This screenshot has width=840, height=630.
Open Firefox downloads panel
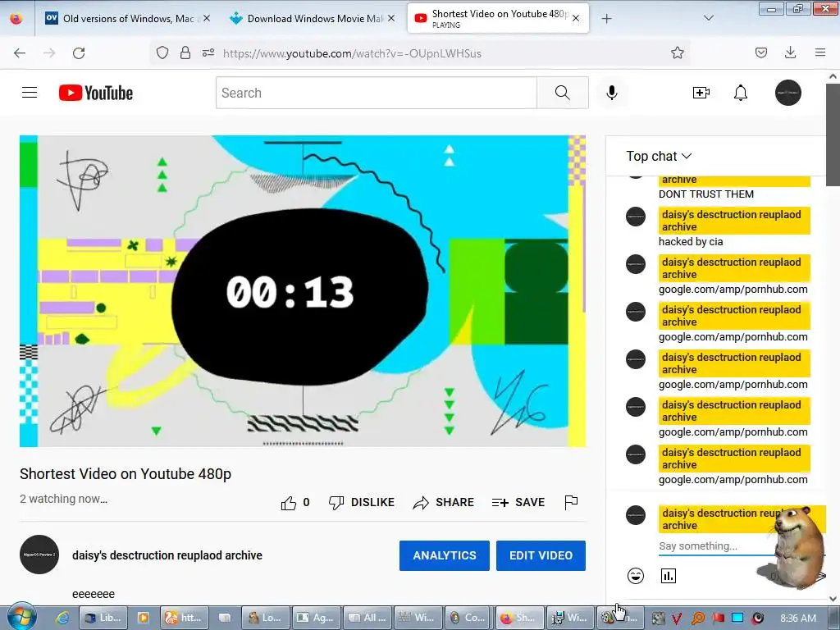pos(790,52)
